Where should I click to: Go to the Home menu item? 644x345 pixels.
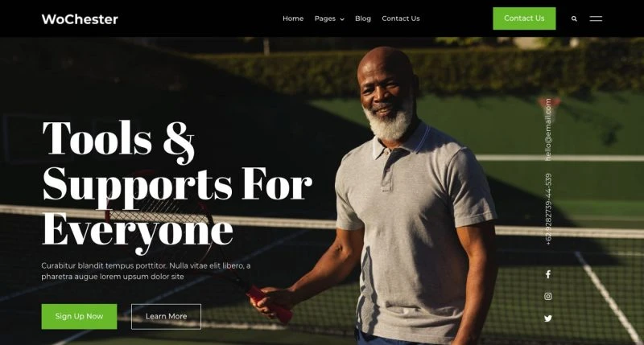pos(293,18)
